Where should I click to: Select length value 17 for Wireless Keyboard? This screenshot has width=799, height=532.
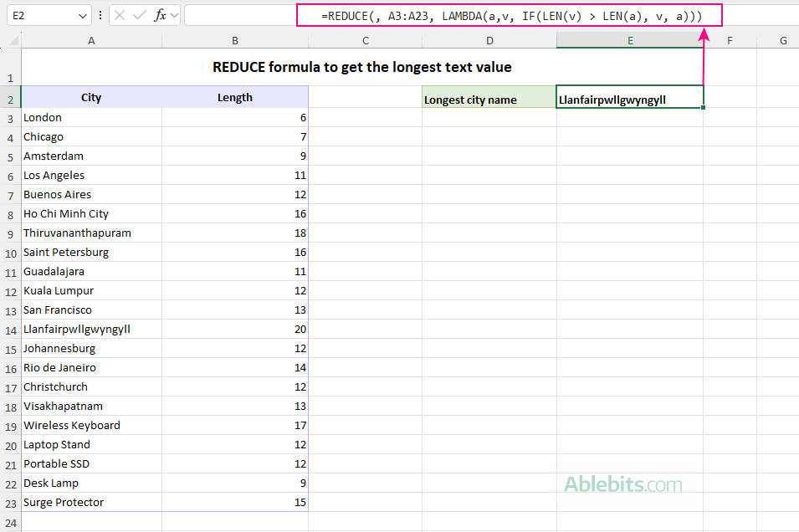tap(235, 426)
